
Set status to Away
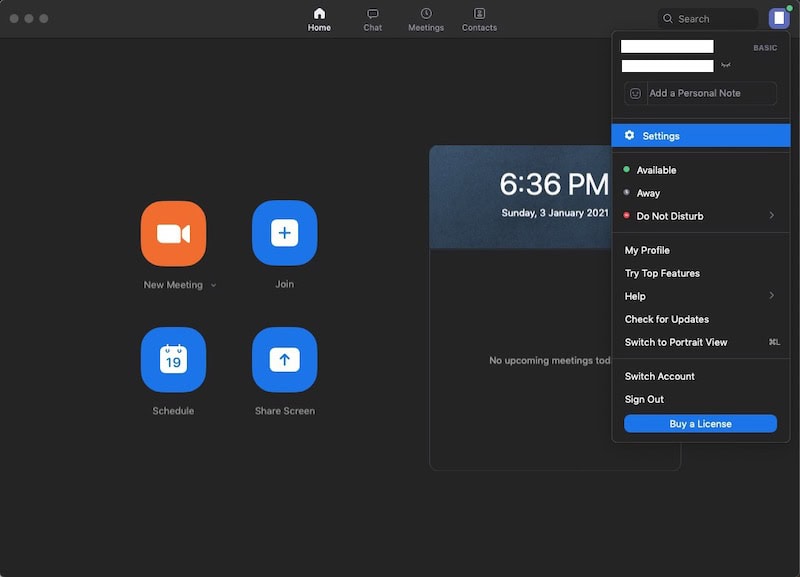(x=648, y=193)
